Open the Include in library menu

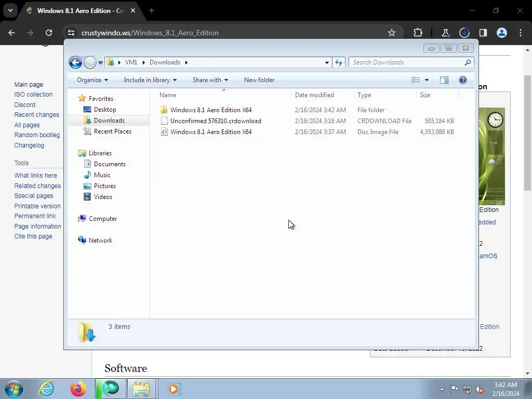coord(150,80)
